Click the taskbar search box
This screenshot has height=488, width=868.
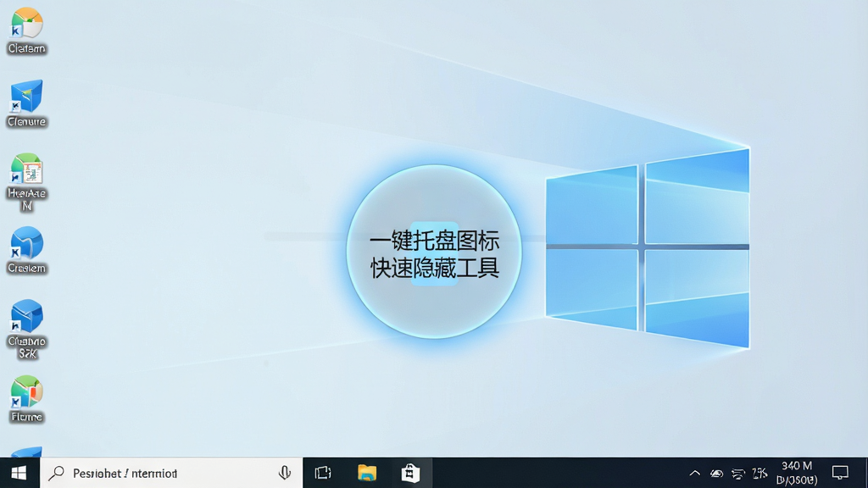[x=171, y=473]
